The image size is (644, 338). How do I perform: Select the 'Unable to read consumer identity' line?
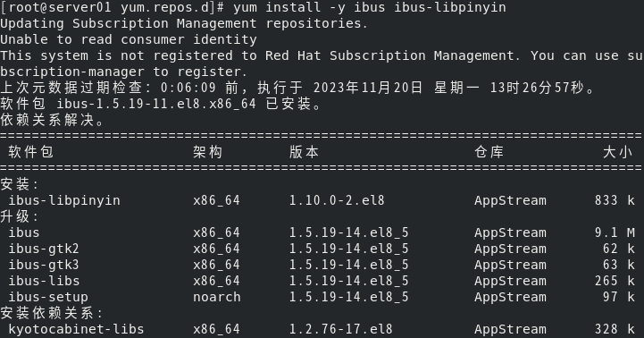(x=129, y=39)
